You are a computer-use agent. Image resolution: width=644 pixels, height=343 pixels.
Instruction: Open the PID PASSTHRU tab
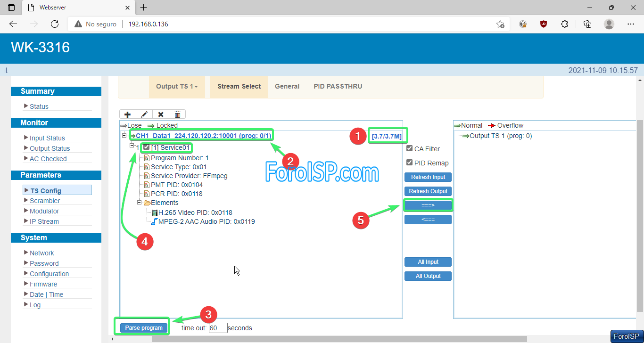tap(338, 87)
